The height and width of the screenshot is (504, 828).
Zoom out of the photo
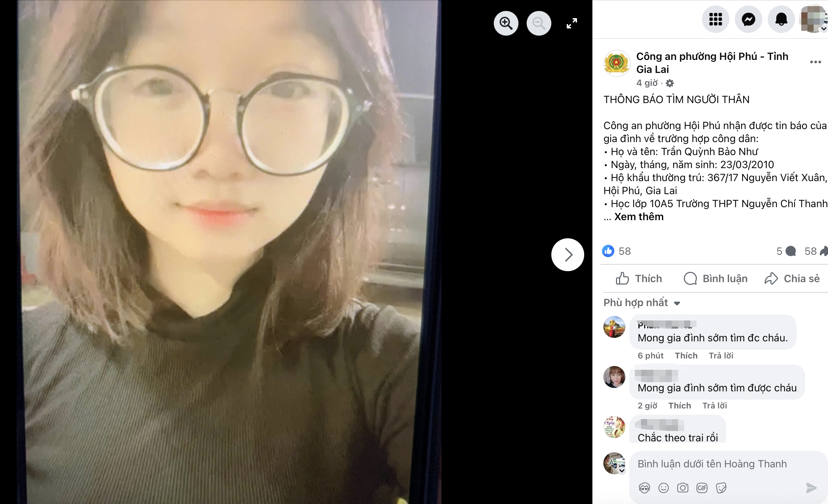[539, 23]
